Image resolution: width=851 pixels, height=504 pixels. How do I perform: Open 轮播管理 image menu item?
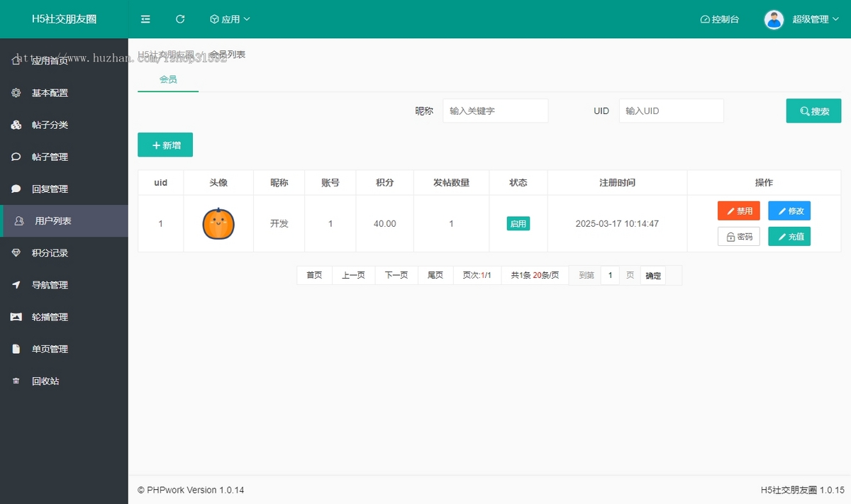(x=50, y=317)
